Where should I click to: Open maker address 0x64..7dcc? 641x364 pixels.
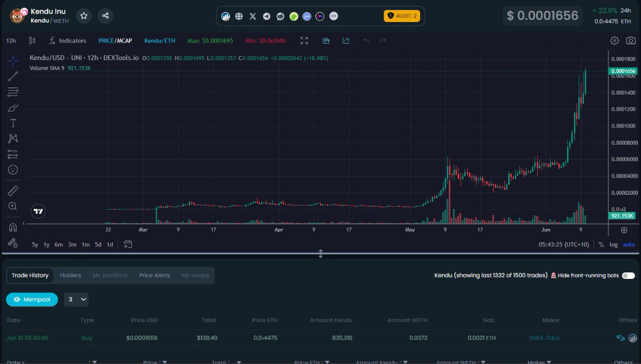coord(545,338)
